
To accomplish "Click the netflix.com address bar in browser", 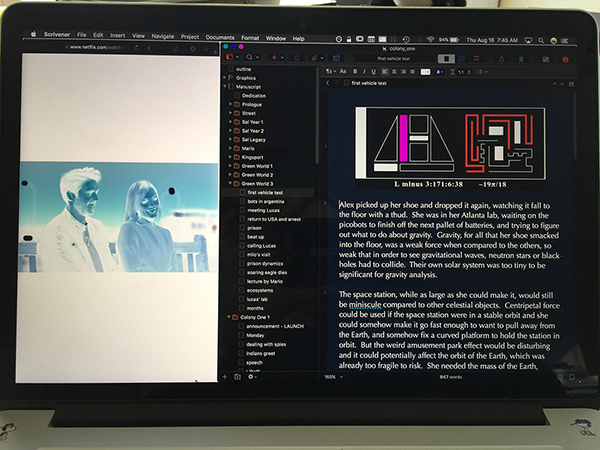I will 96,47.
